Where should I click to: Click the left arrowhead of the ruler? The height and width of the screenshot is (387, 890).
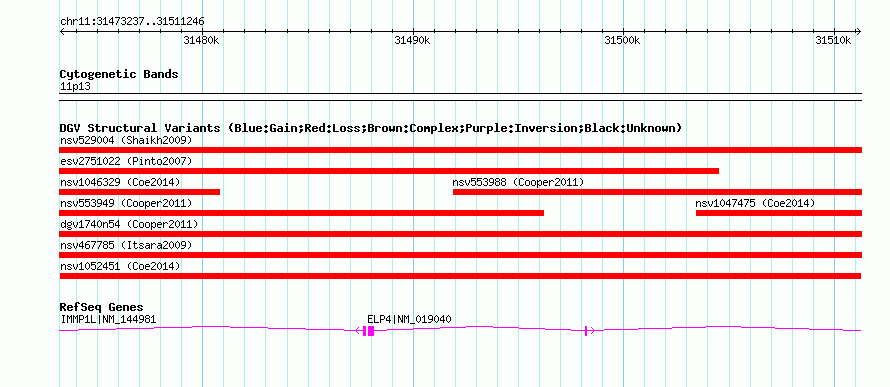coord(62,31)
